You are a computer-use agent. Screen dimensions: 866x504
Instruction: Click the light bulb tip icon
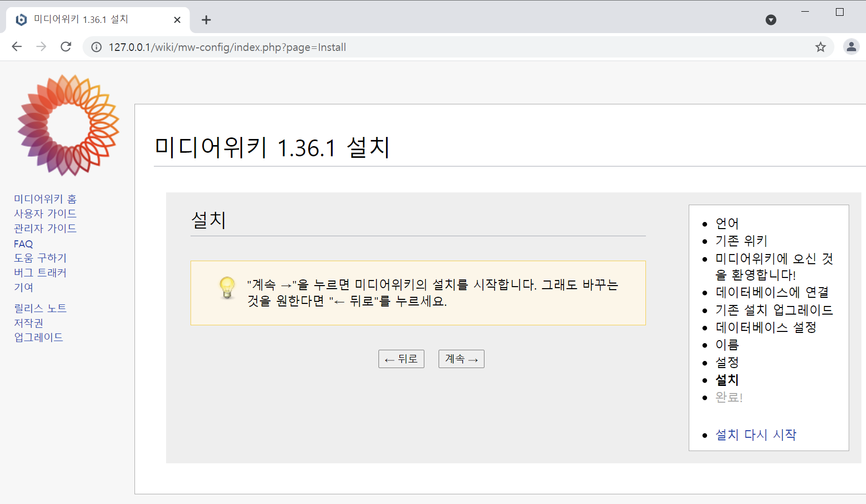click(227, 288)
